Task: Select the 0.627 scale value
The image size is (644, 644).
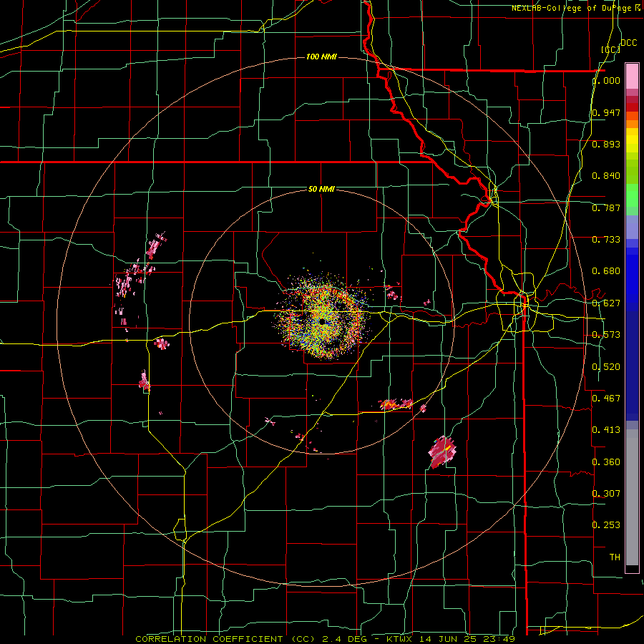Action: click(606, 303)
